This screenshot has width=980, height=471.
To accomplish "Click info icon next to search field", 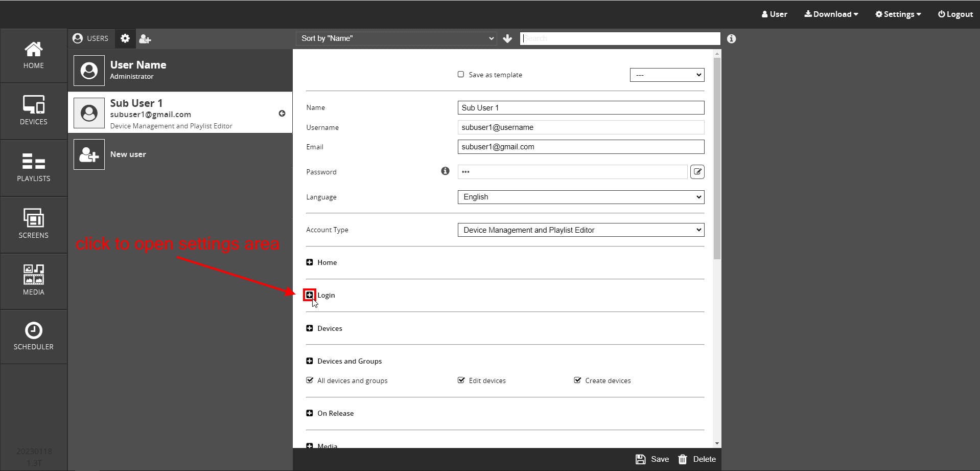I will [x=732, y=39].
